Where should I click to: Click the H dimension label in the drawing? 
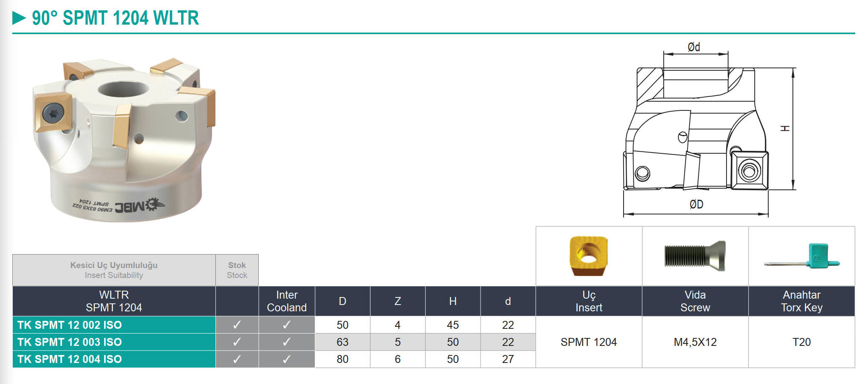point(785,129)
